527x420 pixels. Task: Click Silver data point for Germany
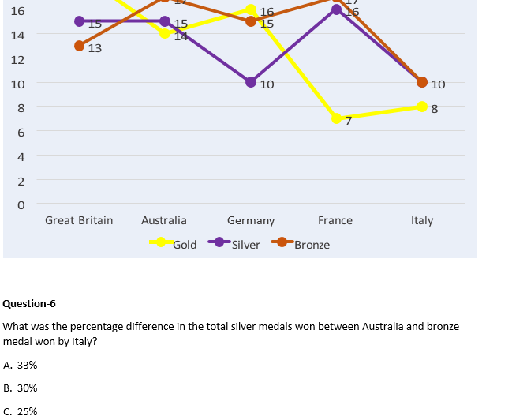pyautogui.click(x=251, y=82)
